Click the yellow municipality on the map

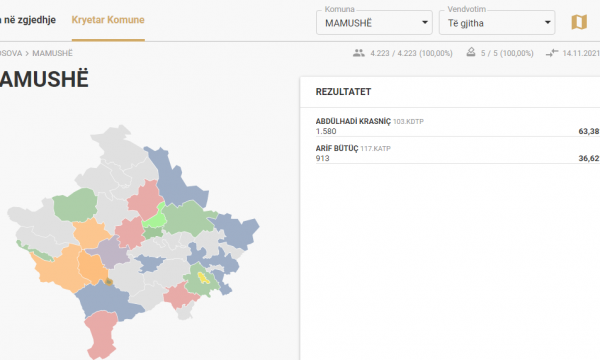(203, 278)
